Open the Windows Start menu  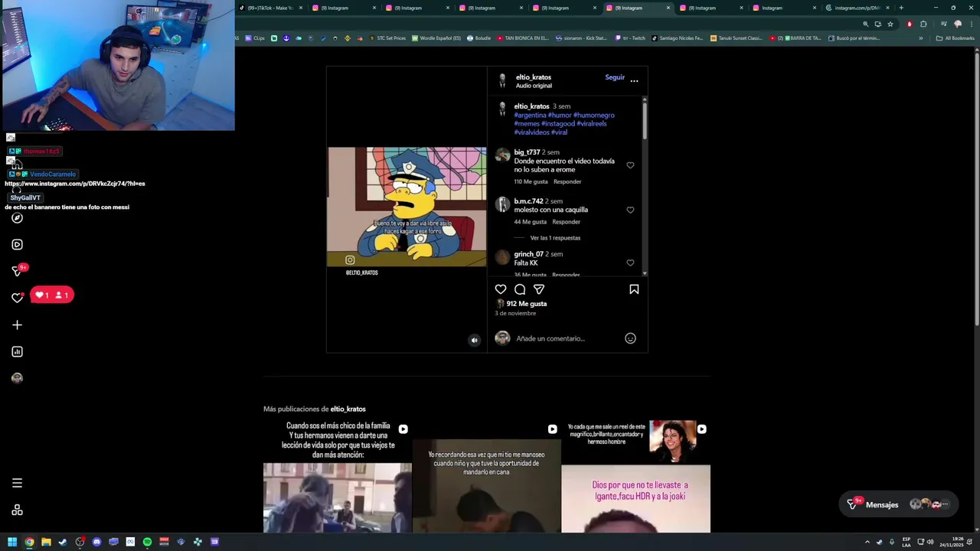[12, 542]
